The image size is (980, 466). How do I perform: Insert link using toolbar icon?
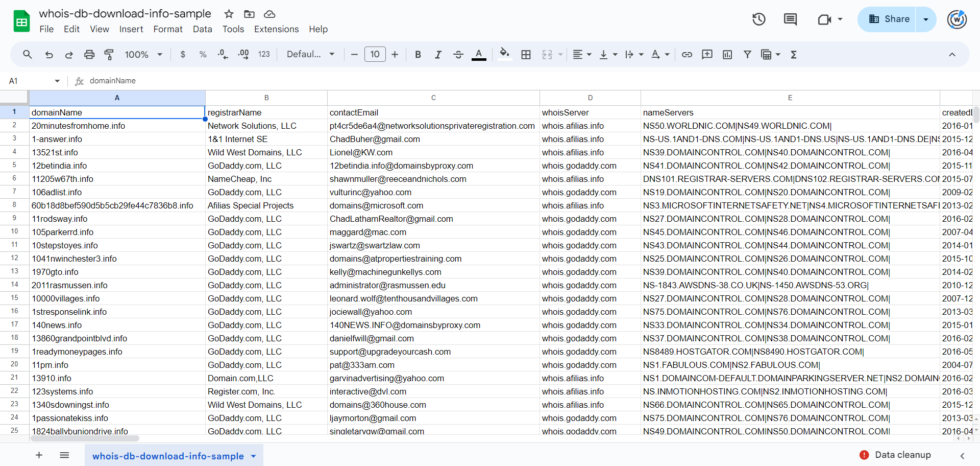[687, 55]
